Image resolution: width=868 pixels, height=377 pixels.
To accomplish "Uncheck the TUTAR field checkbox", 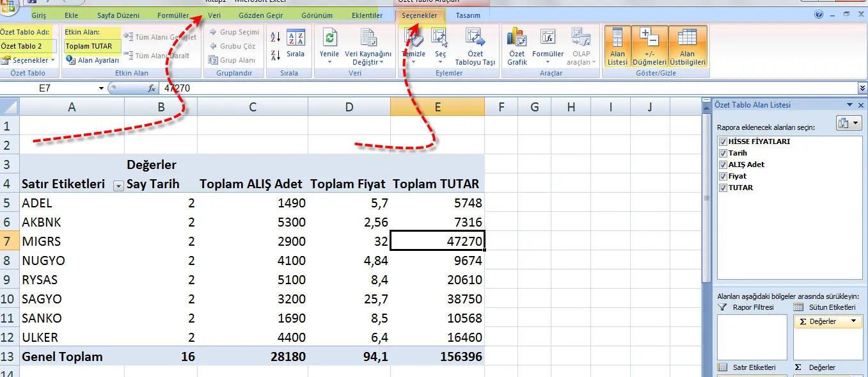I will 723,188.
